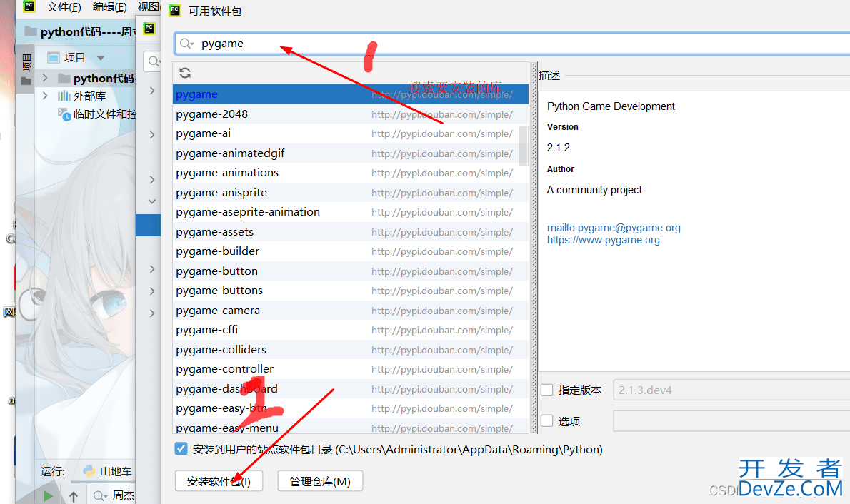Click the 管理仓库(M) button
The image size is (850, 504).
[x=320, y=481]
